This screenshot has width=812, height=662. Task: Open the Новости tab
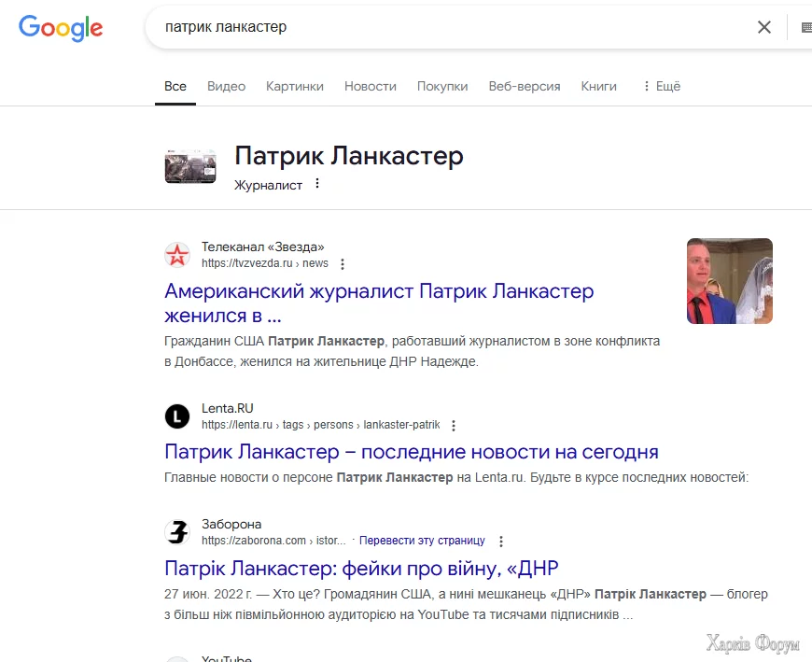point(371,86)
